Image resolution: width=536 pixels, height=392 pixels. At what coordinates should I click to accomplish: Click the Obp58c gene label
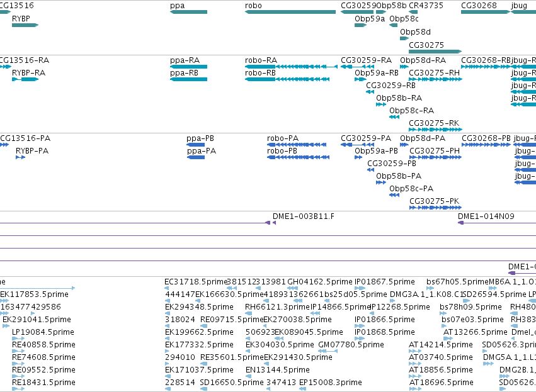[x=404, y=18]
